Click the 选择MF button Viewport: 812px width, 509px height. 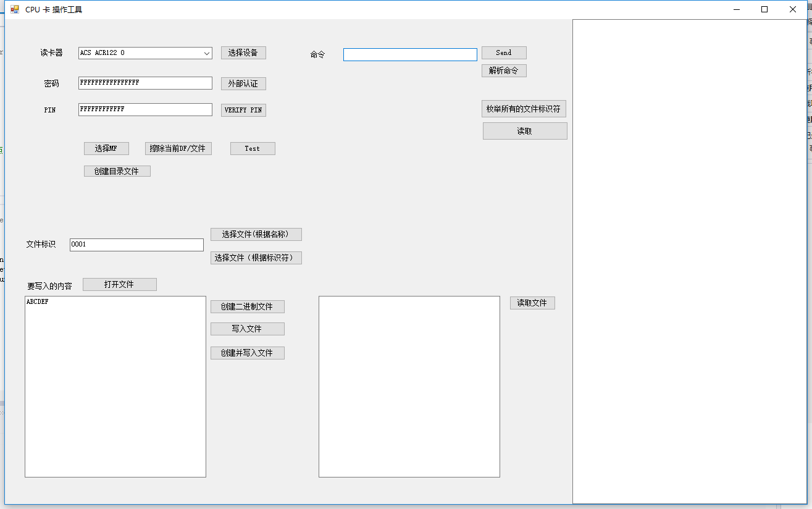106,148
